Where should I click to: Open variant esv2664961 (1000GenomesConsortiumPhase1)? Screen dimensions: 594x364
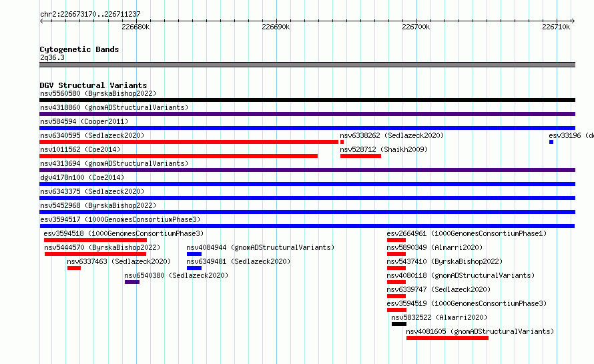pyautogui.click(x=467, y=233)
